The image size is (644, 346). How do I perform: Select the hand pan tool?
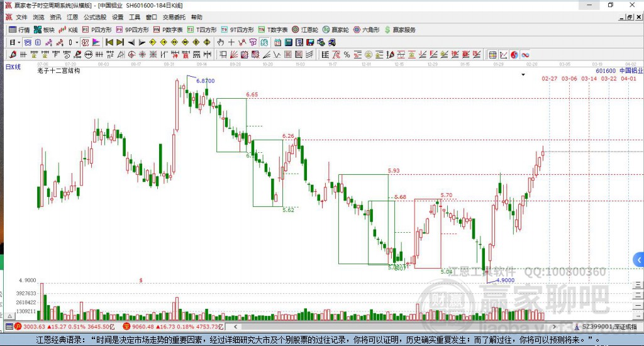point(220,42)
